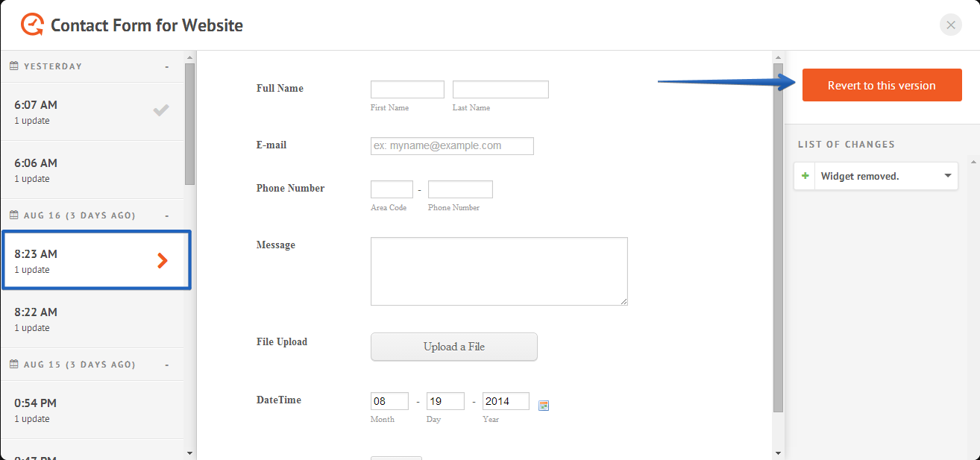The image size is (980, 460).
Task: Click the orange arrow on 8:23 AM revision
Action: (163, 260)
